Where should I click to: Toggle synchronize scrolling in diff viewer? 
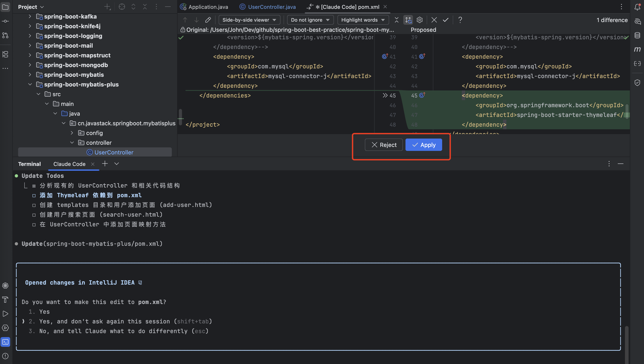click(x=408, y=20)
